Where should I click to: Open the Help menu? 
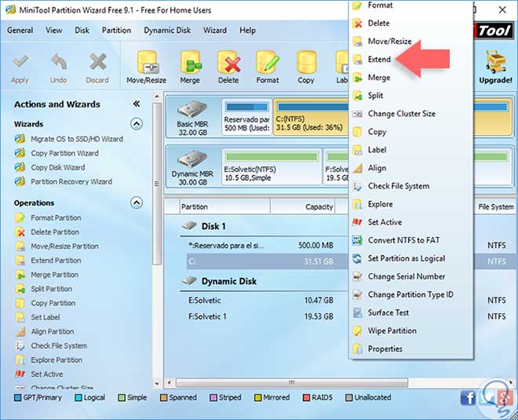tap(247, 31)
